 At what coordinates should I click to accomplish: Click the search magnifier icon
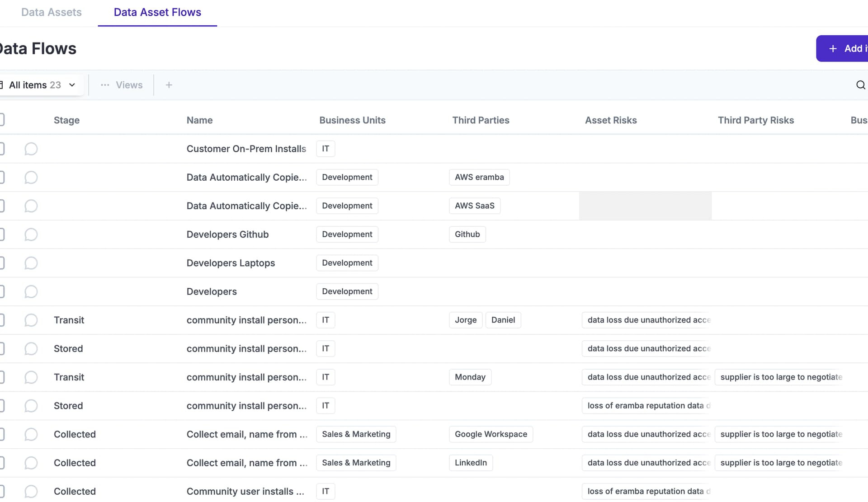tap(860, 85)
